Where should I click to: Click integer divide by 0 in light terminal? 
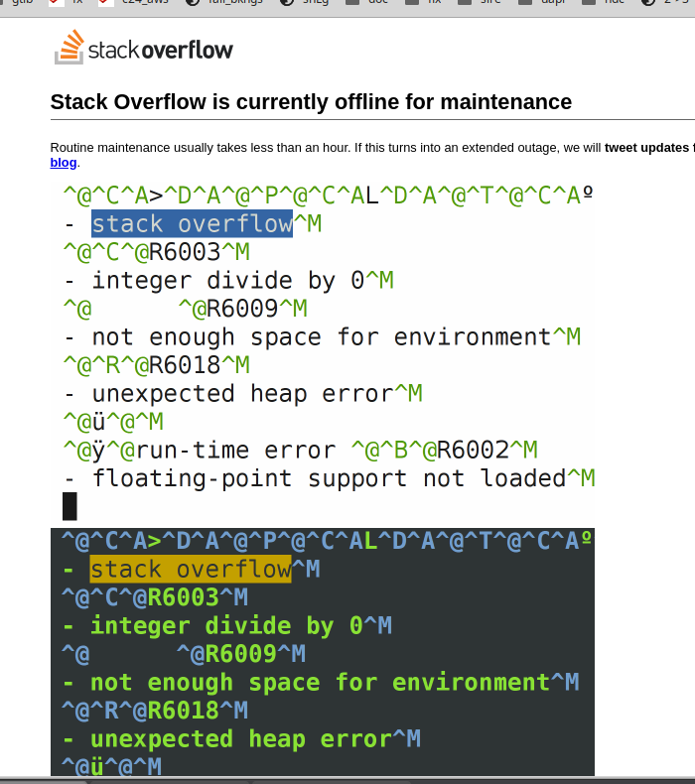coord(229,281)
